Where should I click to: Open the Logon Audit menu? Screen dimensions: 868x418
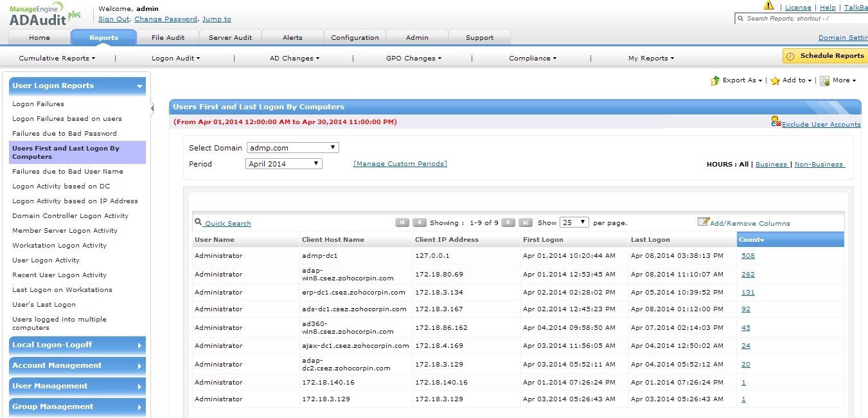(x=175, y=59)
